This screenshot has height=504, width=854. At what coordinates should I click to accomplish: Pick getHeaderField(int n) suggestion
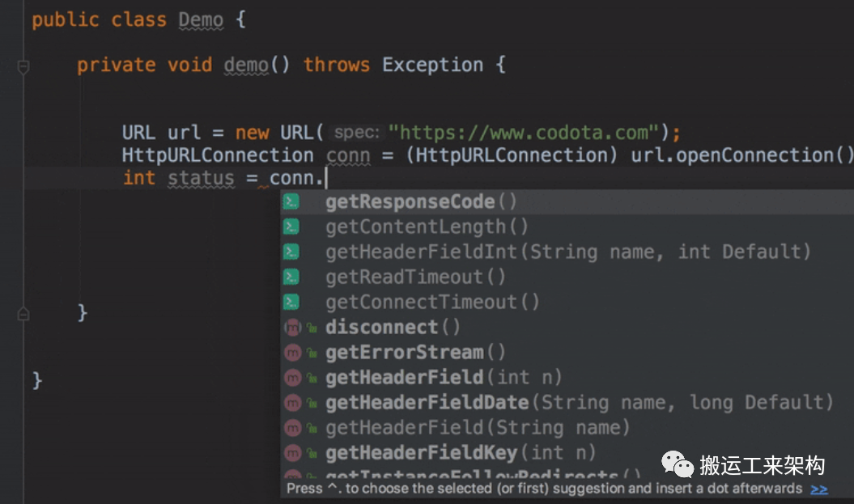444,377
